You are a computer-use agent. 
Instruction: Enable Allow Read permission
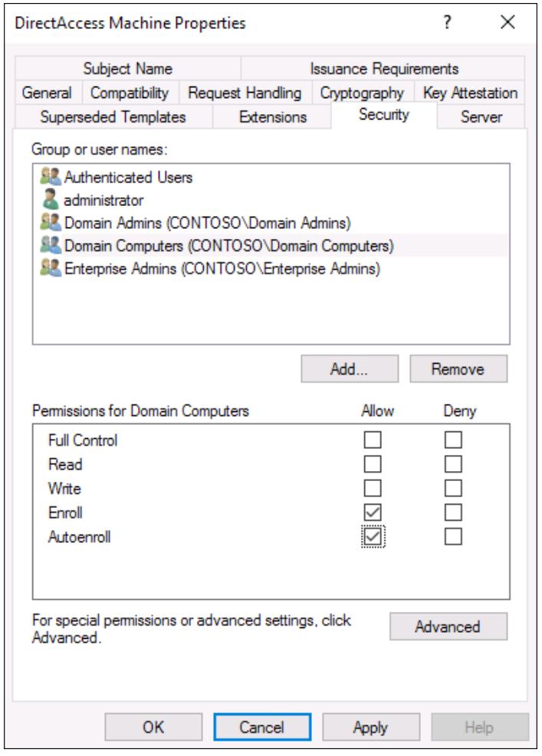coord(373,464)
